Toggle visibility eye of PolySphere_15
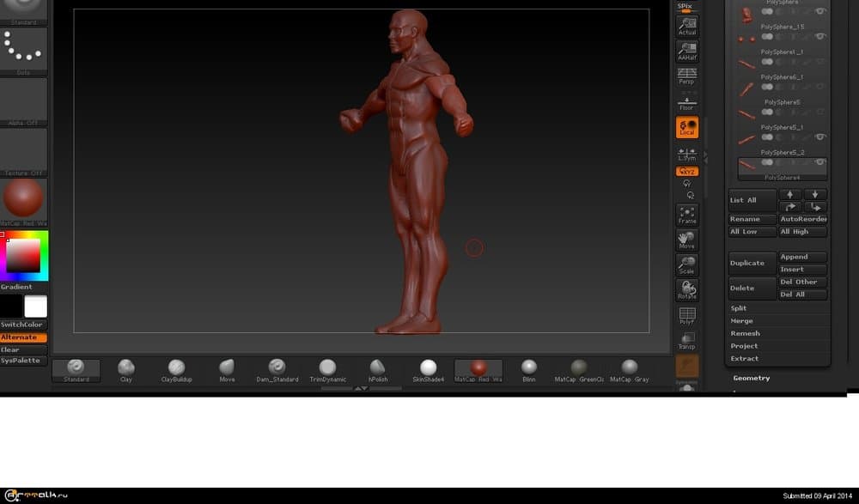 pos(820,36)
